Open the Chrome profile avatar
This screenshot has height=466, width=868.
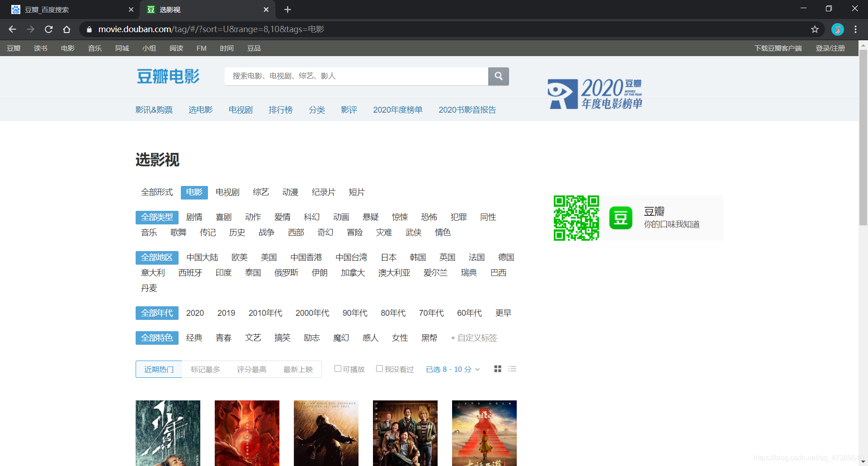(838, 29)
